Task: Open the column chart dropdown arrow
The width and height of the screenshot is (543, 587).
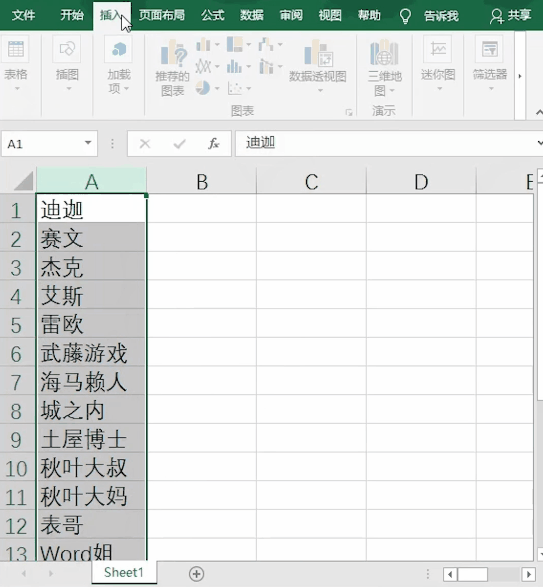Action: 217,45
